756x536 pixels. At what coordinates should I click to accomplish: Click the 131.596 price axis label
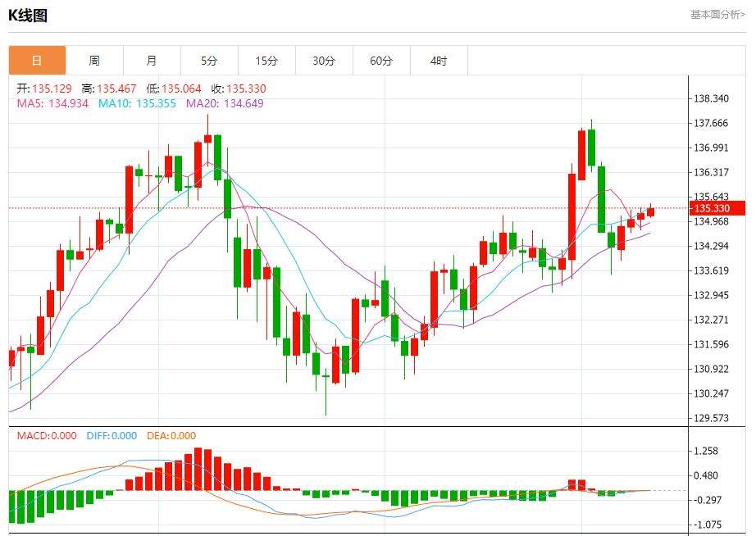pyautogui.click(x=711, y=345)
